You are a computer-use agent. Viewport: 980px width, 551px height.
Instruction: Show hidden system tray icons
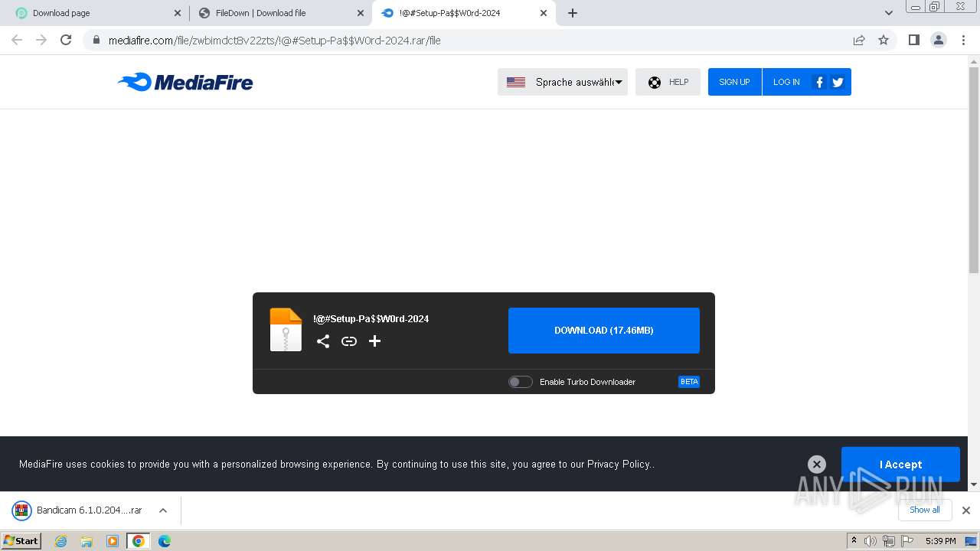click(854, 541)
